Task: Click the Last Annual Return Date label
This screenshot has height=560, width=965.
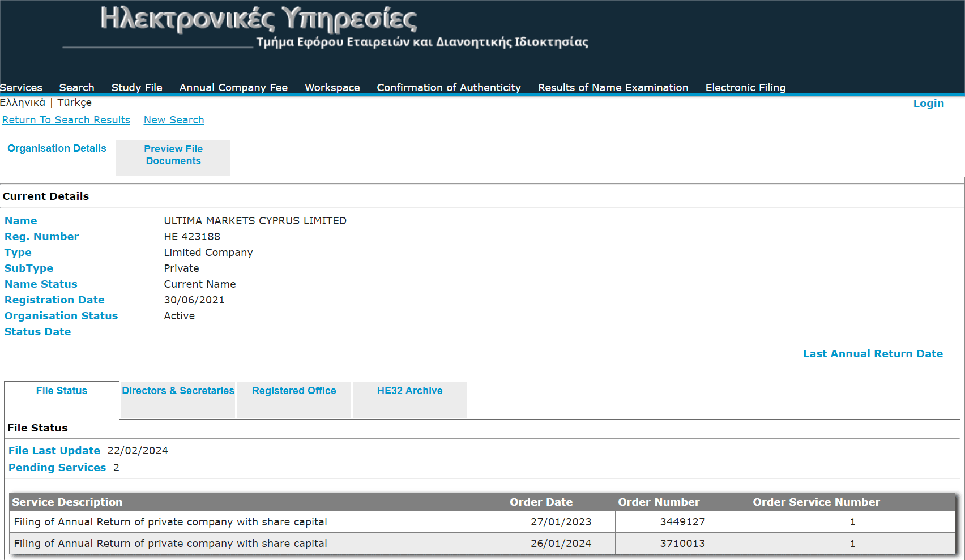Action: tap(873, 354)
